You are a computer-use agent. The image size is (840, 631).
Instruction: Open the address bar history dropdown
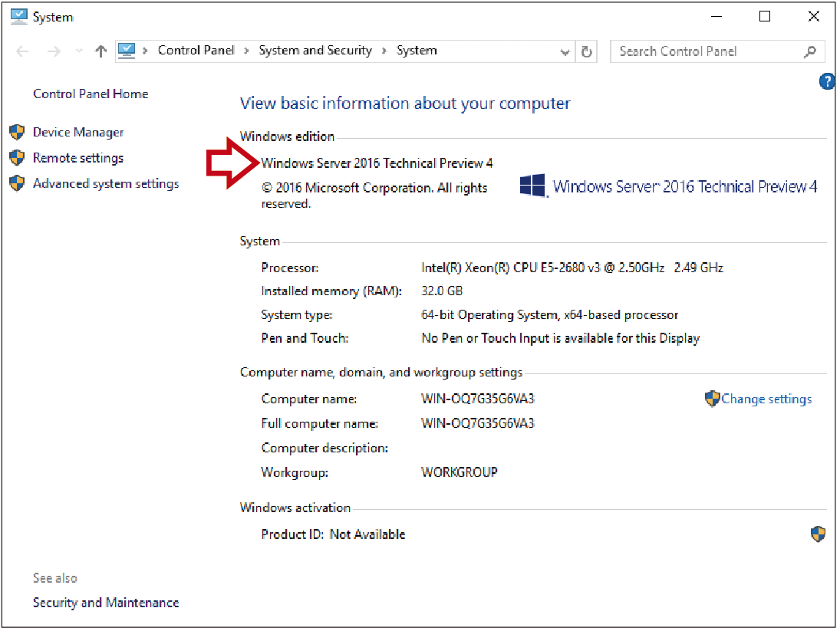point(565,52)
